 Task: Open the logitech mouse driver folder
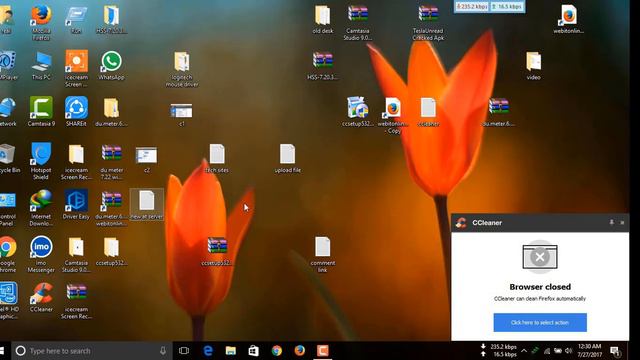(x=182, y=69)
